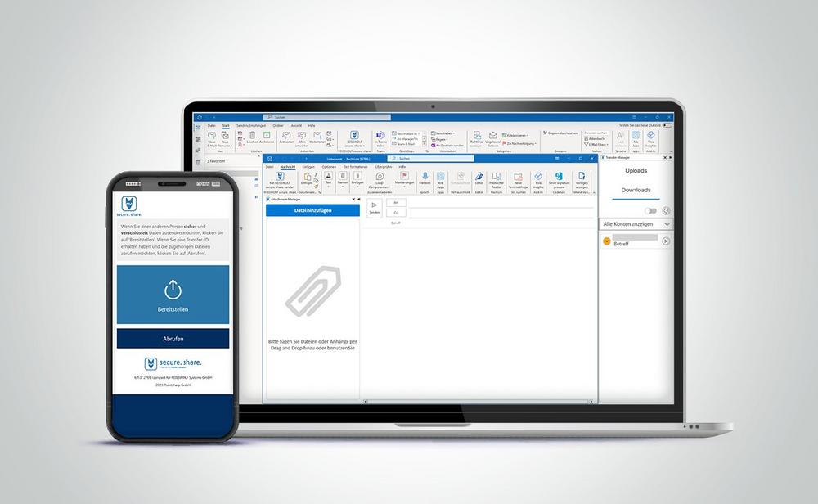Click the Editor pen icon
The image size is (818, 504).
(x=479, y=177)
